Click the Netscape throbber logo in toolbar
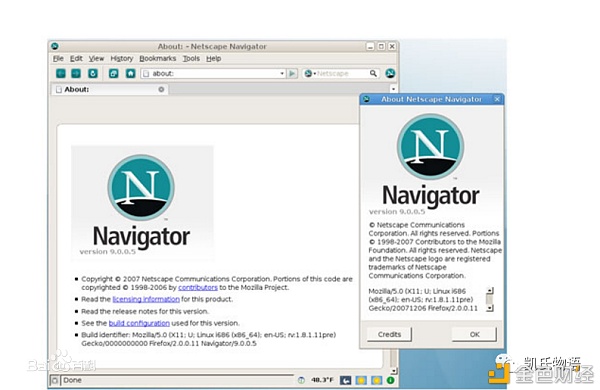The image size is (600, 390). 390,73
